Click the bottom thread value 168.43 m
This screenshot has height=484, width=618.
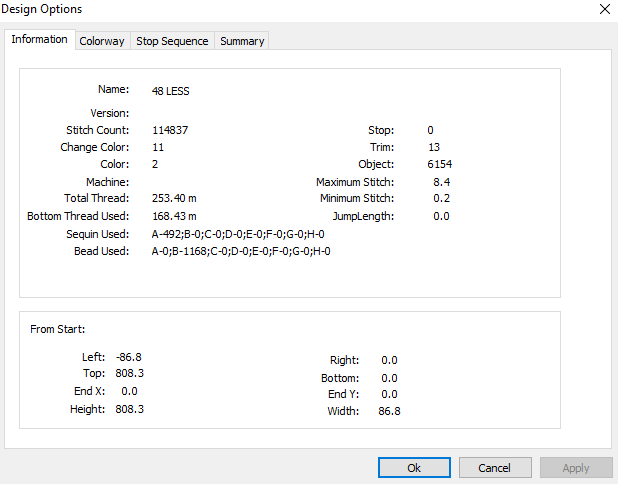tap(174, 216)
